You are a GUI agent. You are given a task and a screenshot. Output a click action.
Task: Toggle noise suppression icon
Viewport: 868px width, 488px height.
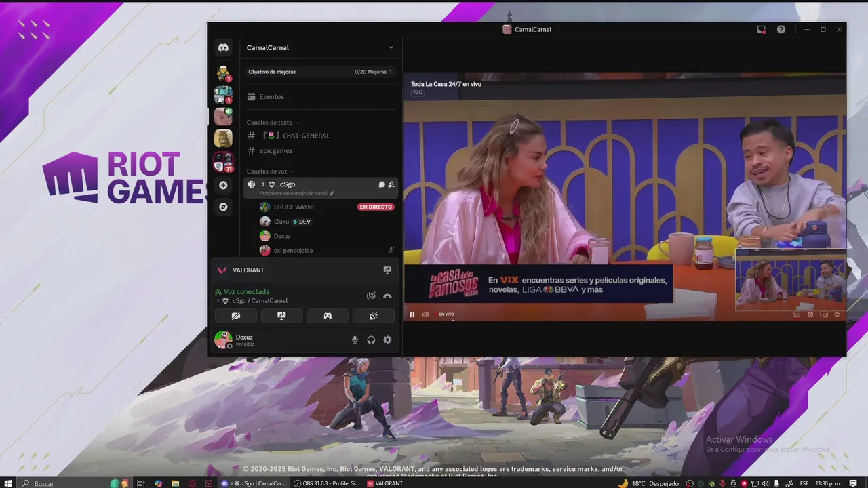click(371, 296)
